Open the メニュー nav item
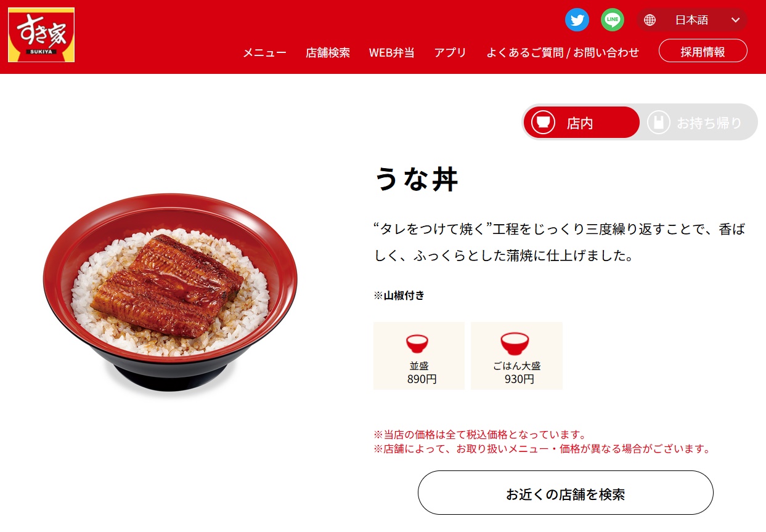The height and width of the screenshot is (532, 766). (x=264, y=52)
